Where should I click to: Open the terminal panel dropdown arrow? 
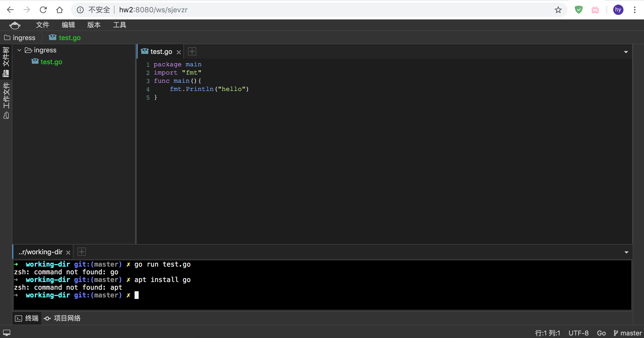[x=627, y=252]
